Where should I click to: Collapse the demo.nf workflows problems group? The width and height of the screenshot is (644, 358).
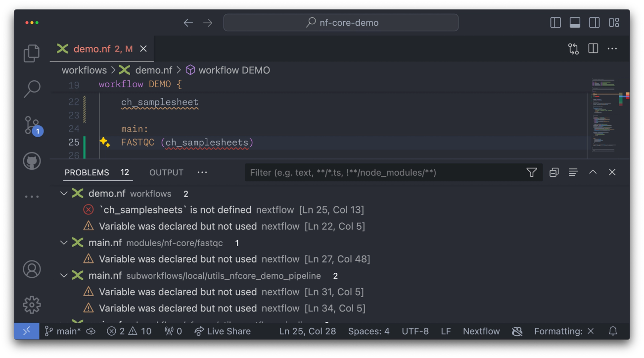[64, 194]
